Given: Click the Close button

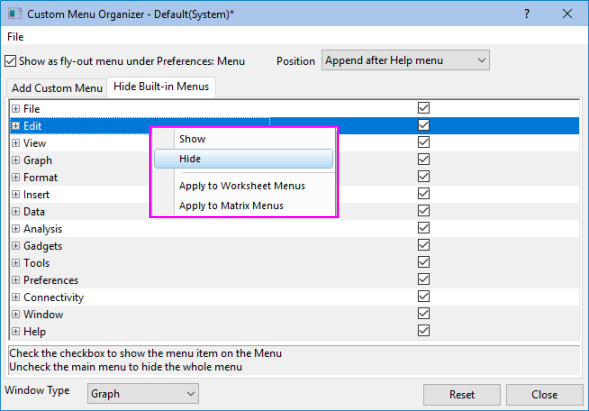Looking at the screenshot, I should (x=544, y=394).
